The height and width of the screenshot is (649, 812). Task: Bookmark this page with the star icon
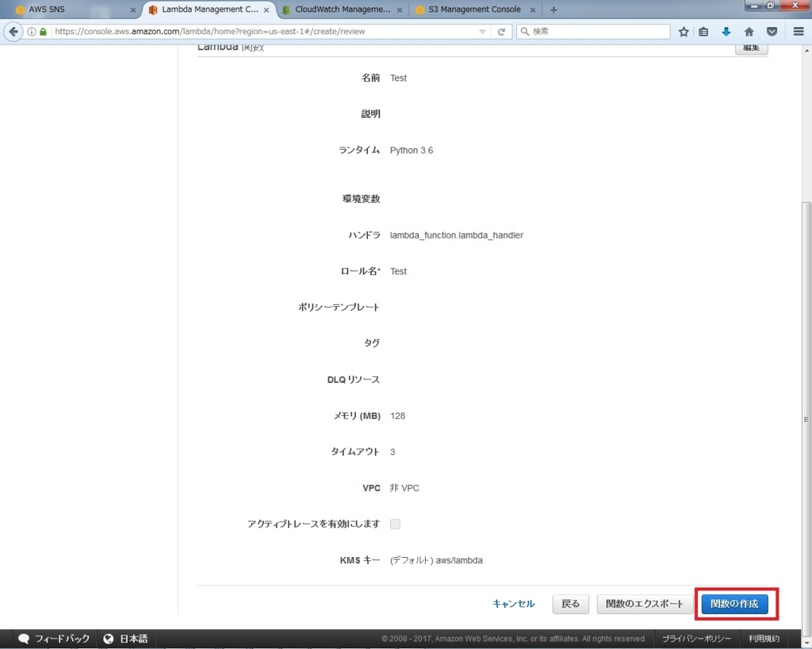(684, 32)
